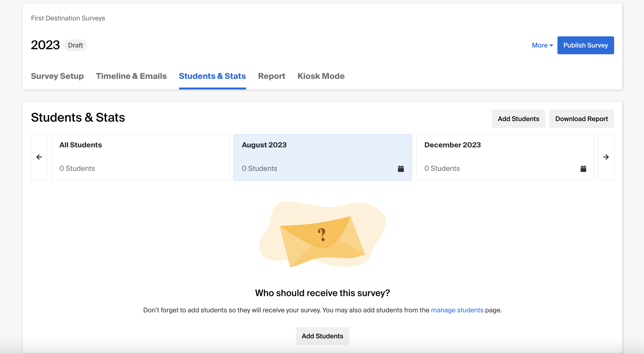Image resolution: width=644 pixels, height=354 pixels.
Task: Click the right arrow to scroll cohorts
Action: (606, 157)
